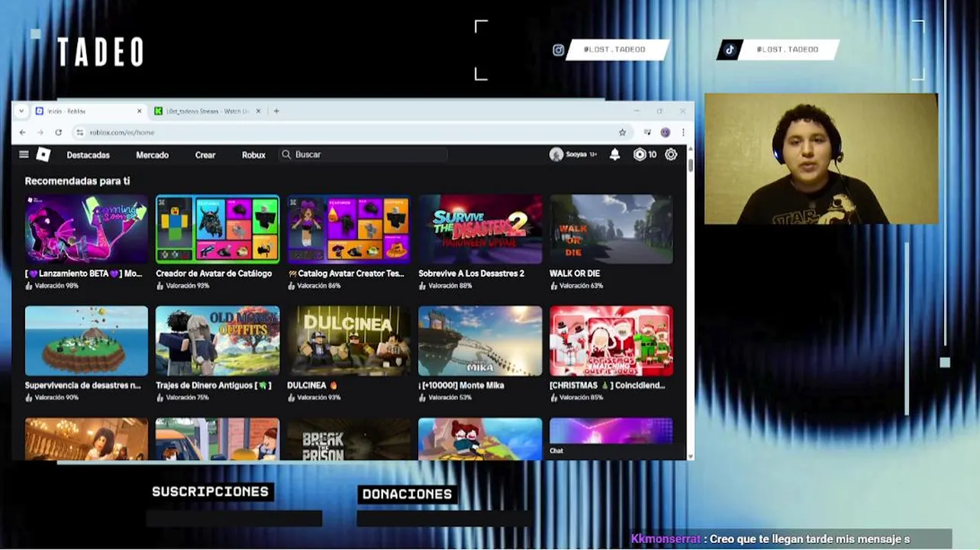The height and width of the screenshot is (550, 980).
Task: Switch to the Lost_tadeoo Stream tab
Action: coord(207,111)
